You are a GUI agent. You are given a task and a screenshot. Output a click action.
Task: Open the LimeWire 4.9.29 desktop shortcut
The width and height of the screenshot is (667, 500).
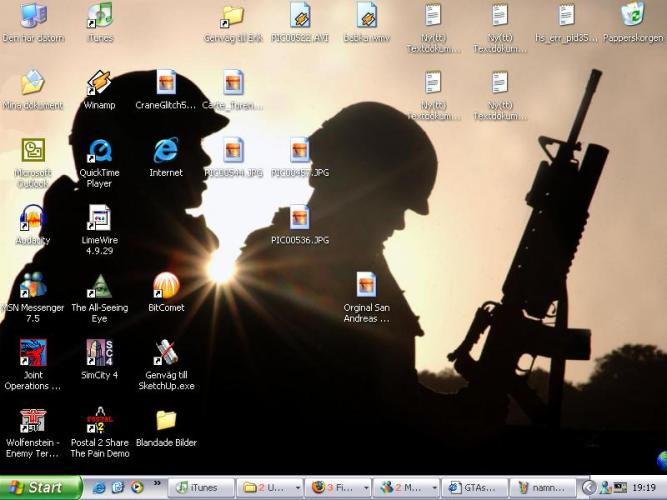coord(98,219)
